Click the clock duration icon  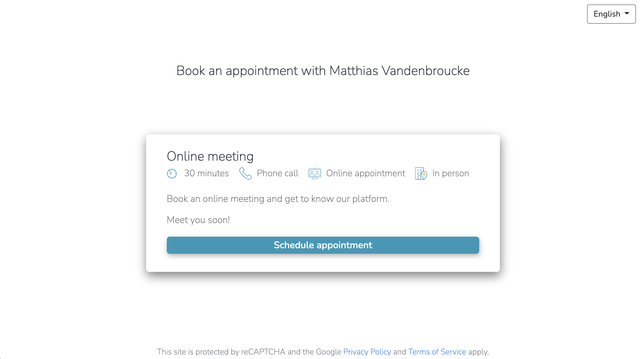pos(172,173)
